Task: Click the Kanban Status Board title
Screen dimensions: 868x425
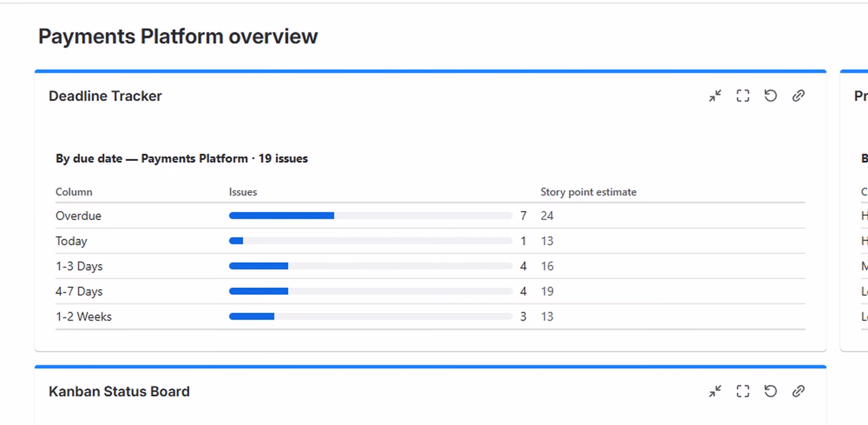Action: pos(119,392)
